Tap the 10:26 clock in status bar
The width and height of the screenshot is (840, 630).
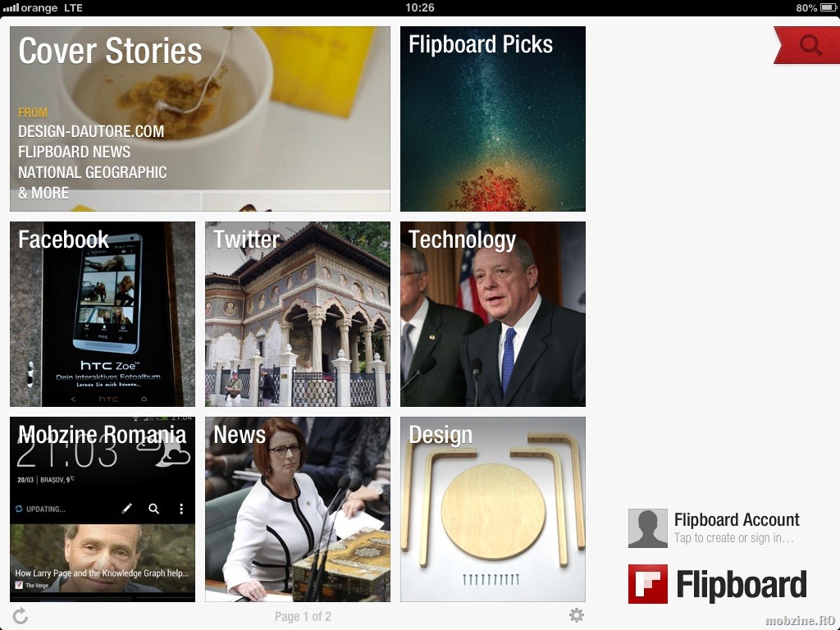pyautogui.click(x=419, y=7)
